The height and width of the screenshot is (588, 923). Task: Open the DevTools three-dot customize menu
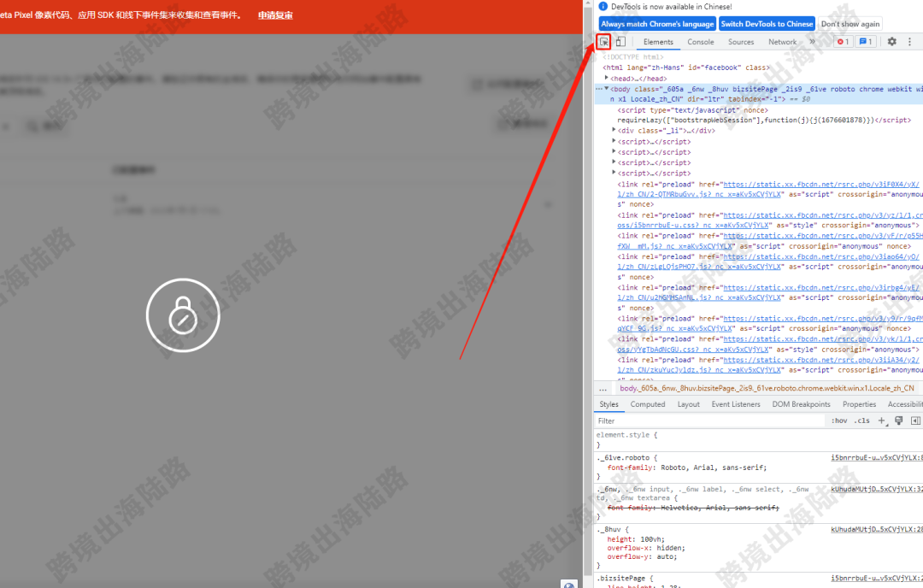(x=909, y=42)
